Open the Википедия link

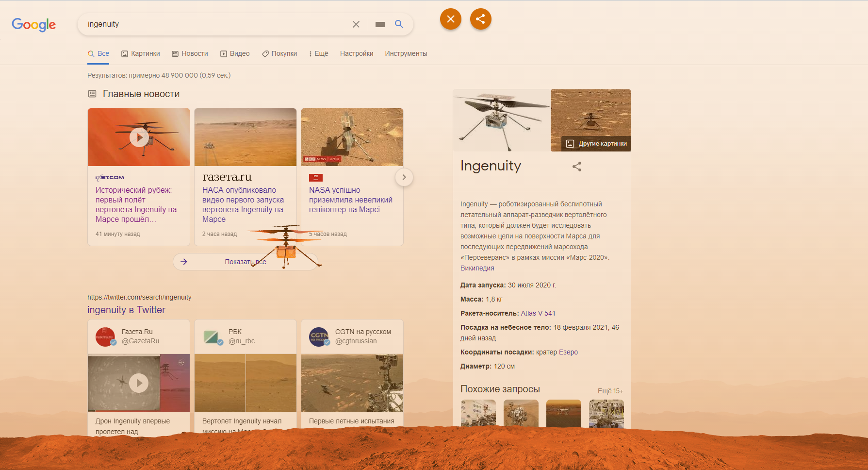(477, 269)
